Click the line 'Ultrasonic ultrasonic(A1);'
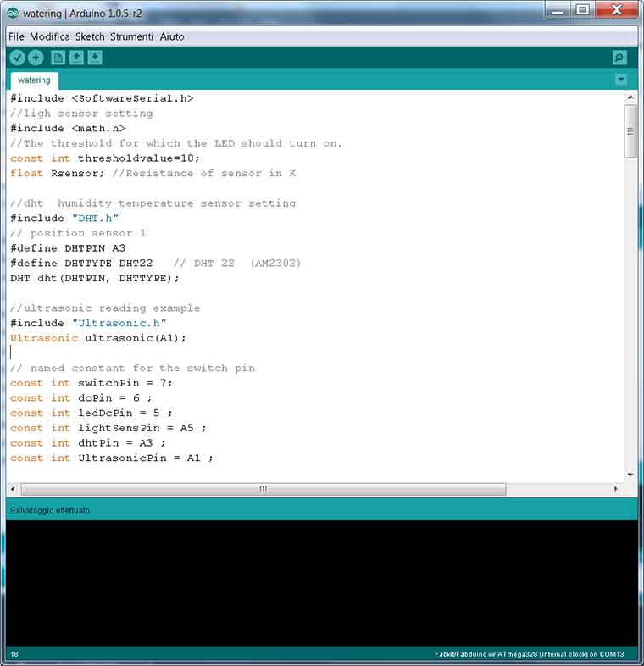Screen dimensions: 644x666 coord(98,338)
